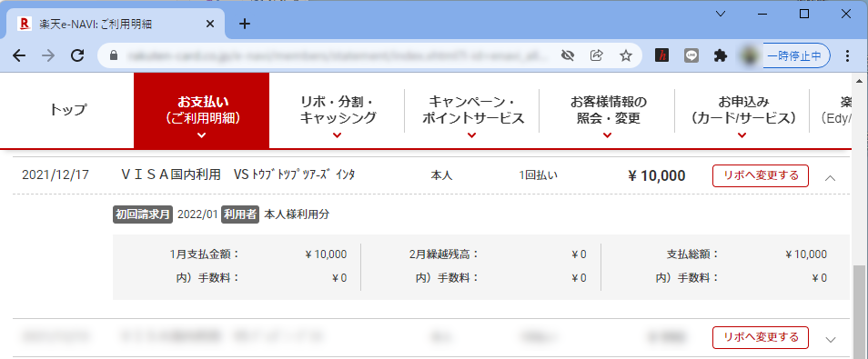Image resolution: width=868 pixels, height=359 pixels.
Task: Expand chevron under お客様情報の照会・変更
Action: point(607,135)
